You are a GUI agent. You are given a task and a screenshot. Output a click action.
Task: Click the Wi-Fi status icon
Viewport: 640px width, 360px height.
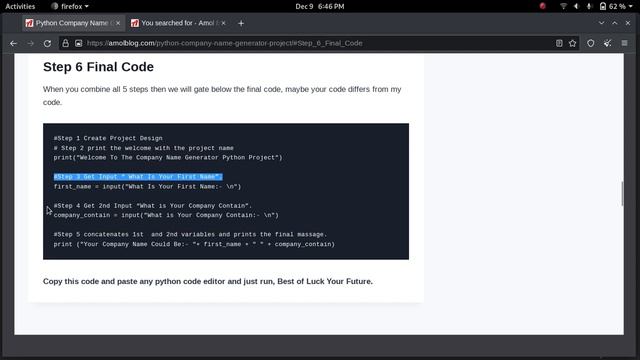coord(563,7)
